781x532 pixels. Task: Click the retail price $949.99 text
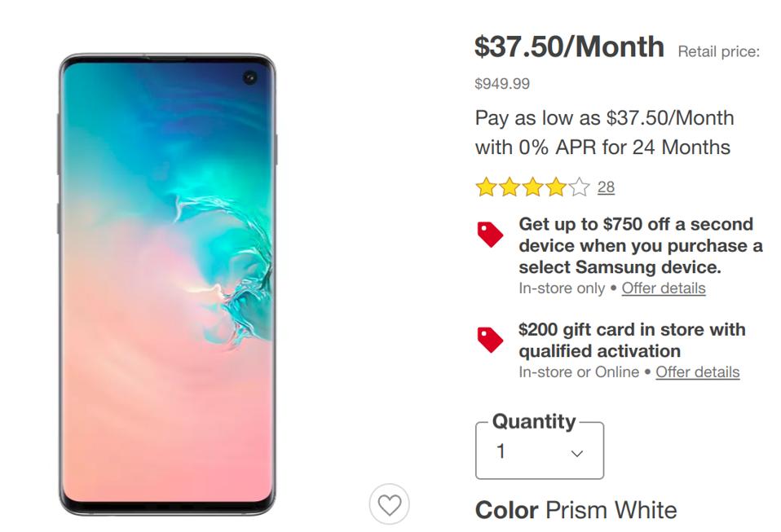(x=501, y=83)
